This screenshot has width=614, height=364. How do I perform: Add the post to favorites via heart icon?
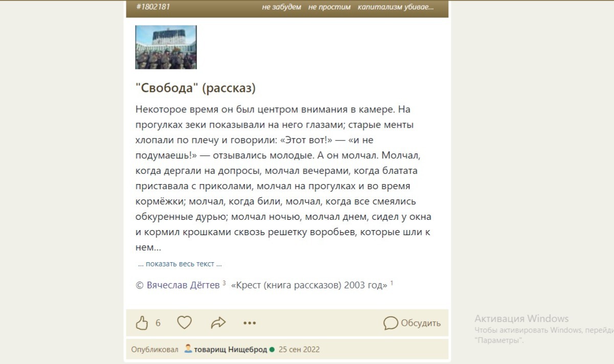point(184,323)
